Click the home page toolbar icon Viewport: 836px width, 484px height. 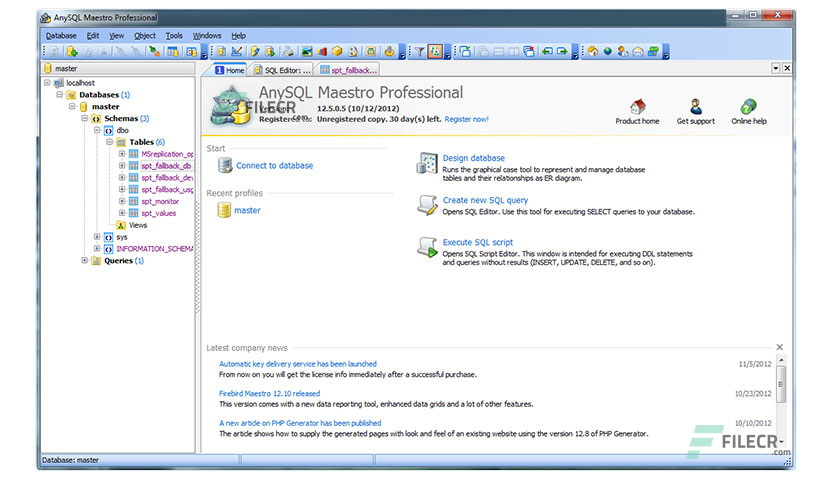(593, 52)
